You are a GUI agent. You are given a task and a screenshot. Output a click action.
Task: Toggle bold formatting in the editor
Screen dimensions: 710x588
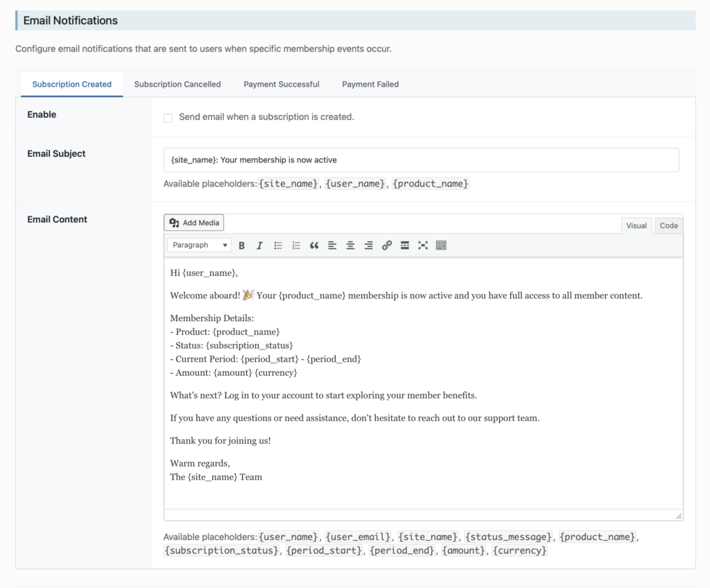pos(241,245)
